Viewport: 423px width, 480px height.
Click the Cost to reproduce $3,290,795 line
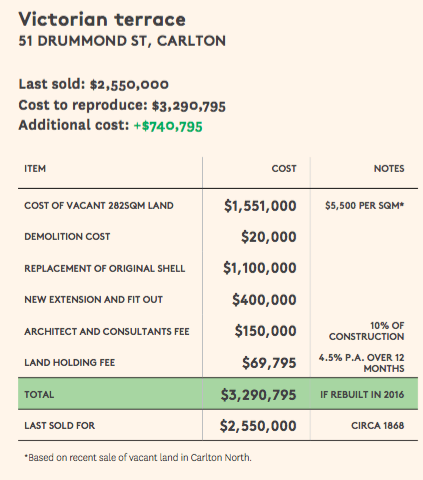[x=122, y=105]
